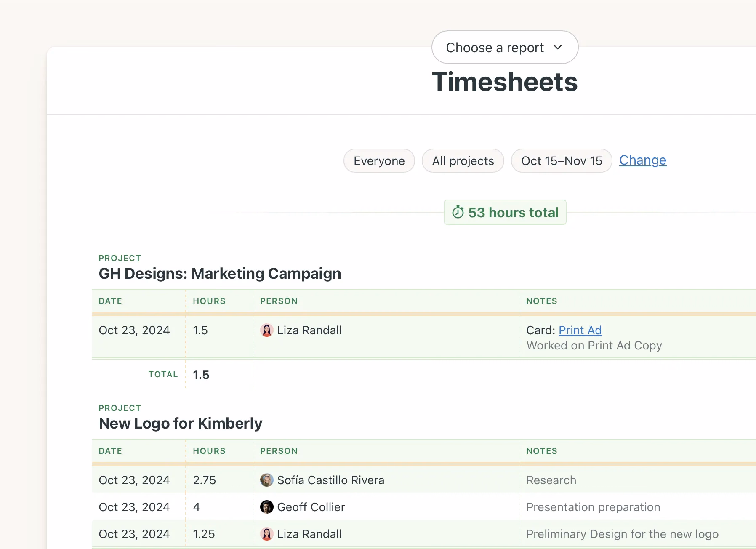Viewport: 756px width, 549px height.
Task: Click Liza Randall's avatar in the logo project
Action: click(267, 534)
